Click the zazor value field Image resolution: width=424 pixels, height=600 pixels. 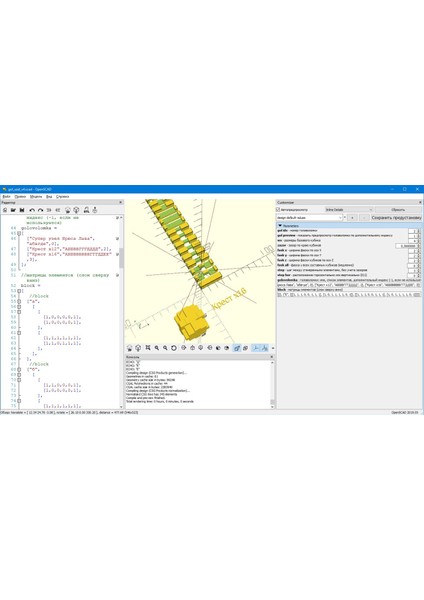coord(408,246)
